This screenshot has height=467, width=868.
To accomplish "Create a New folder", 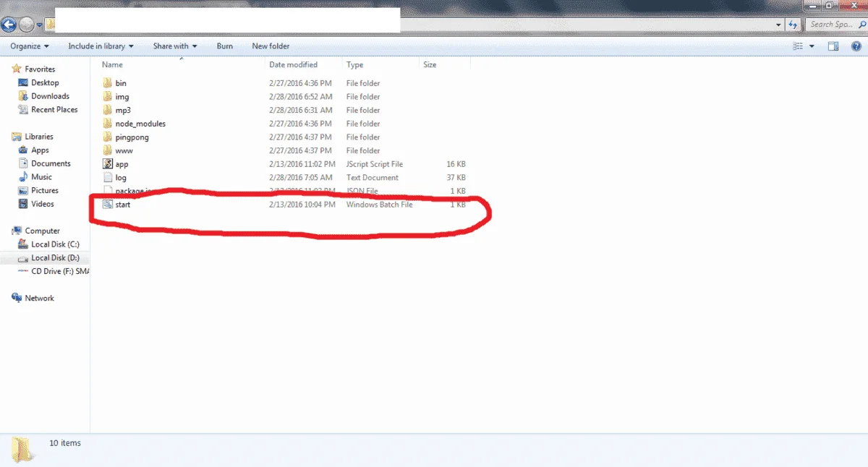I will click(x=271, y=46).
